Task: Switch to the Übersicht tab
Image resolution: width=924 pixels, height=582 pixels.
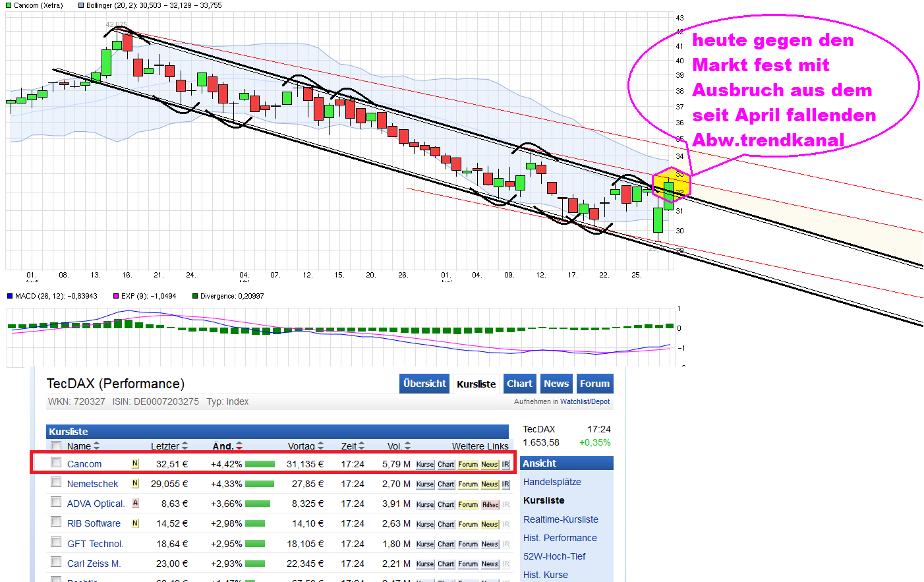Action: pyautogui.click(x=424, y=384)
